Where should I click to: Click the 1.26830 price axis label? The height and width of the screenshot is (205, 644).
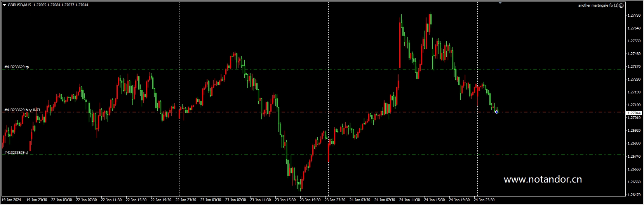[634, 143]
